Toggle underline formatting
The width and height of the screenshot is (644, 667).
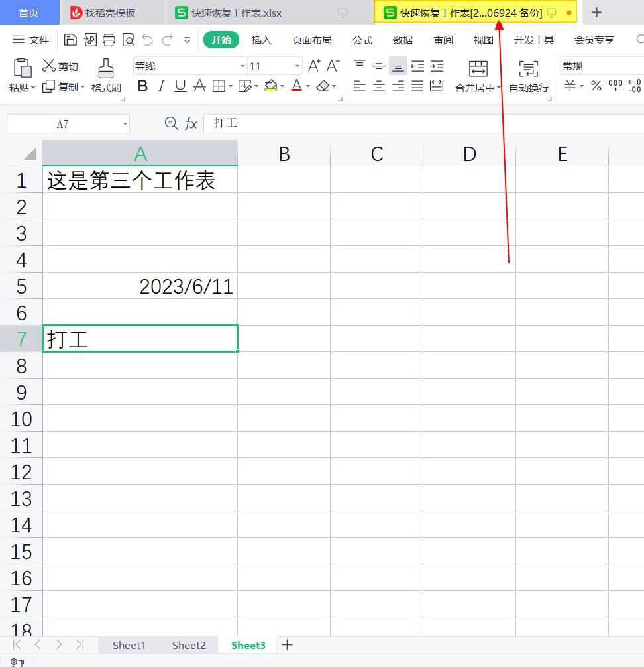coord(180,86)
